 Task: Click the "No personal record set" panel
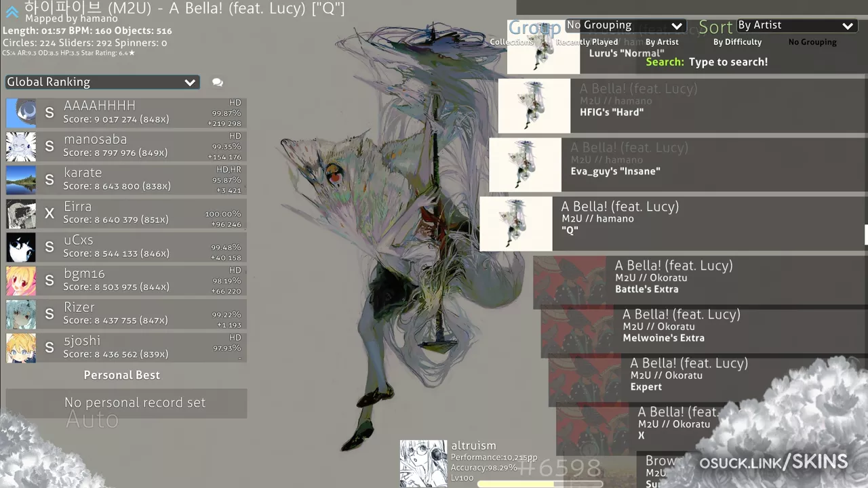pyautogui.click(x=126, y=403)
